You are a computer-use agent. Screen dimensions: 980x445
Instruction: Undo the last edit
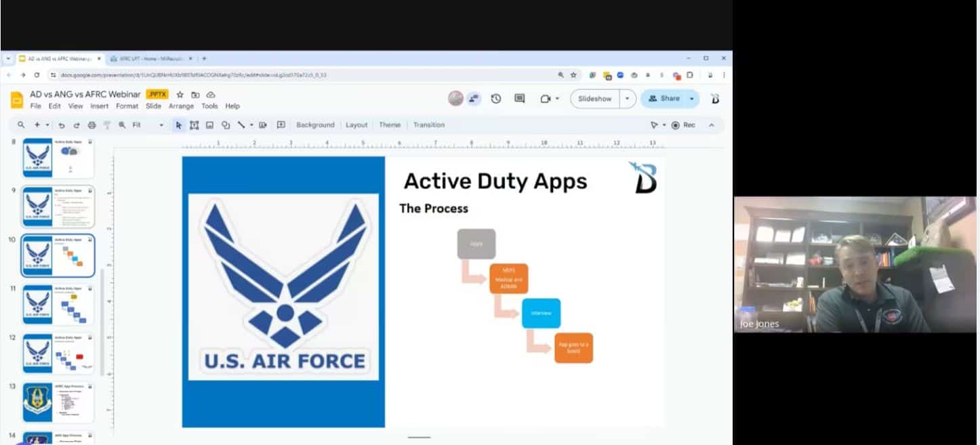pyautogui.click(x=62, y=125)
